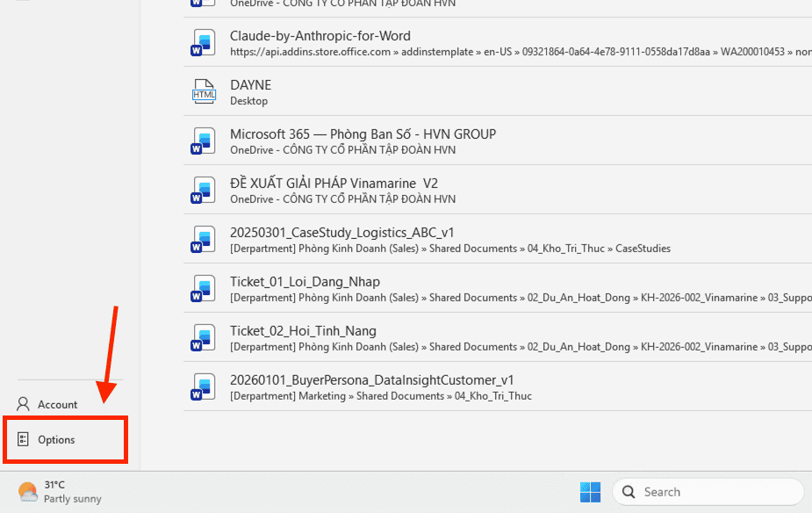Click the OneDrive path under Microsoft 365 — Phòng Ban Số
This screenshot has width=812, height=513.
[x=343, y=150]
